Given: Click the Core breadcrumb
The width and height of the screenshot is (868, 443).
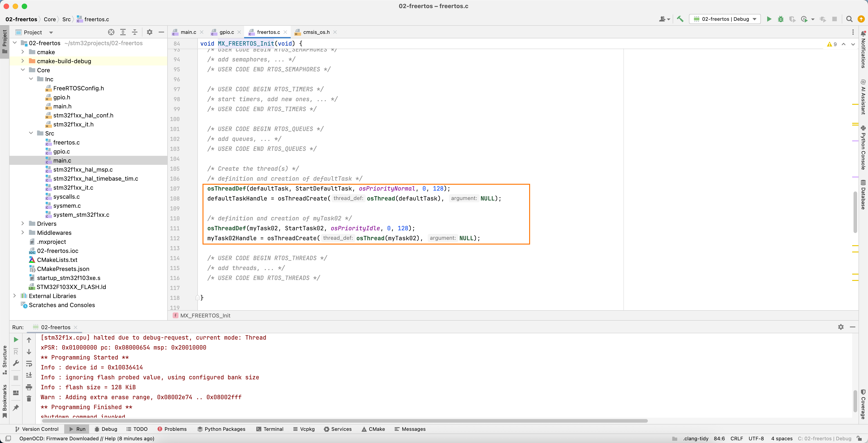Looking at the screenshot, I should pos(50,19).
